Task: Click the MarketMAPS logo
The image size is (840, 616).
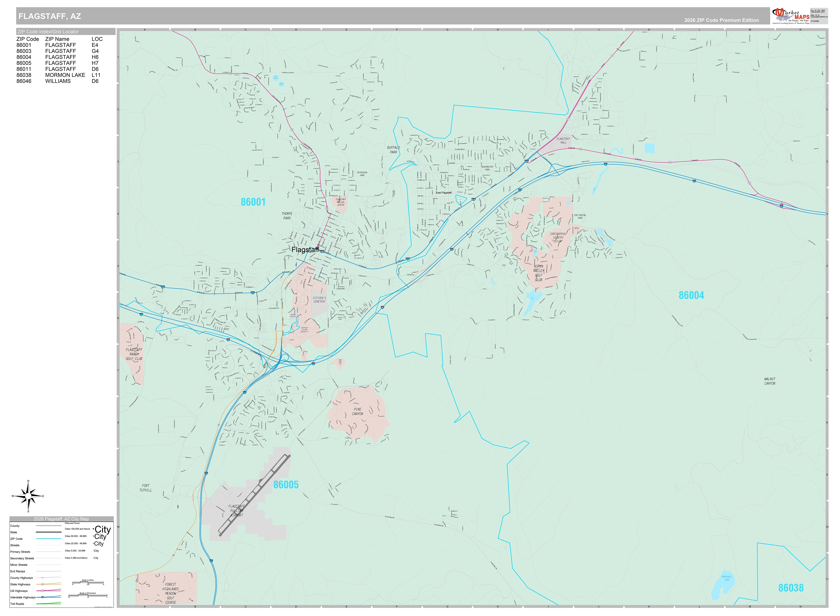Action: 790,16
